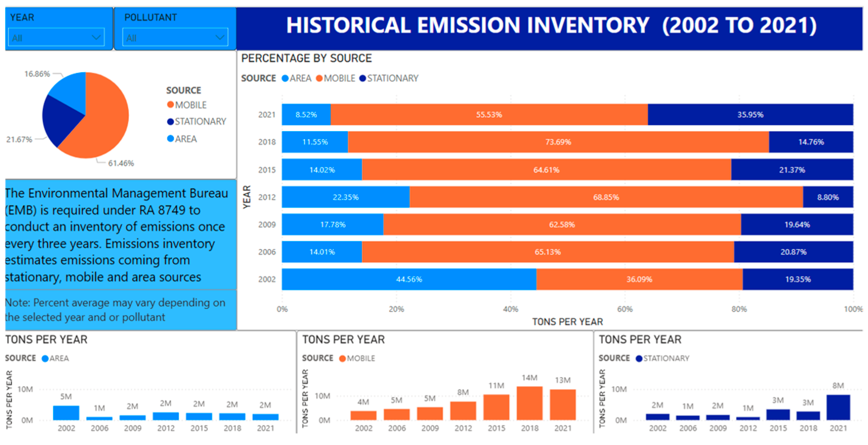This screenshot has width=868, height=445.
Task: Click the 2009 area segment showing 17.78%
Action: pyautogui.click(x=333, y=224)
